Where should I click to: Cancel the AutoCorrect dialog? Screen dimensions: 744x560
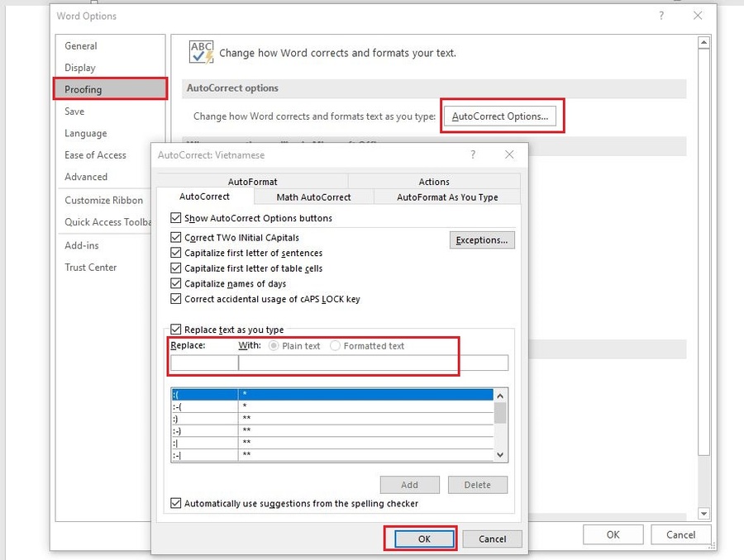click(x=492, y=539)
